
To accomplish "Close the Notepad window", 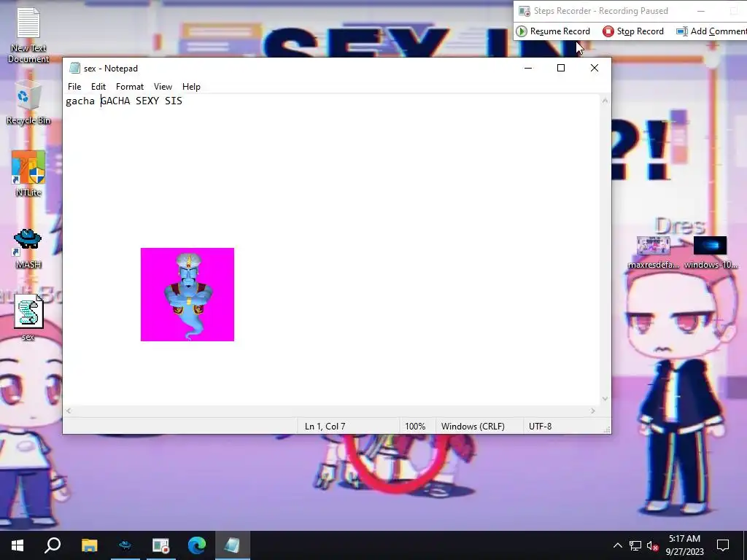I will tap(594, 68).
